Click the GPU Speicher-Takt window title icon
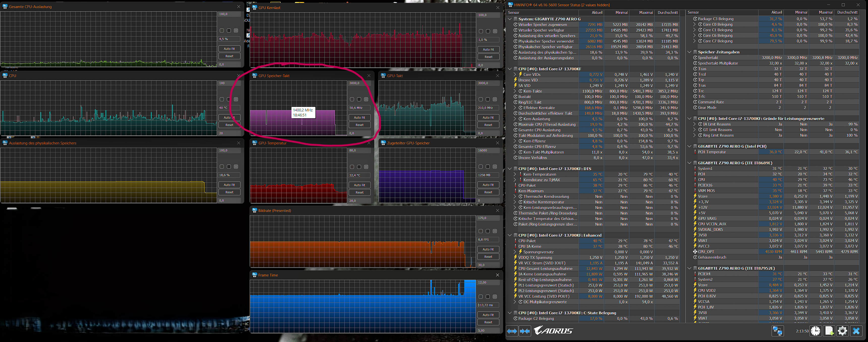The height and width of the screenshot is (342, 868). 255,76
